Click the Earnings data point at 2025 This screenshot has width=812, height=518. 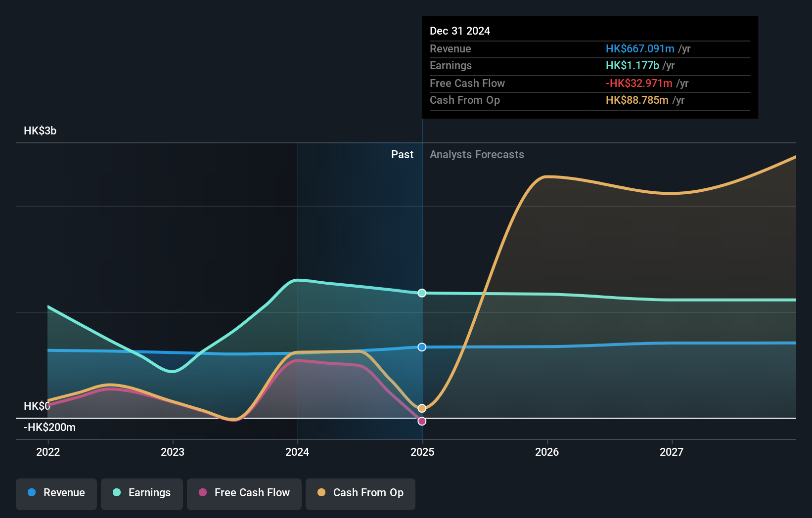point(422,293)
